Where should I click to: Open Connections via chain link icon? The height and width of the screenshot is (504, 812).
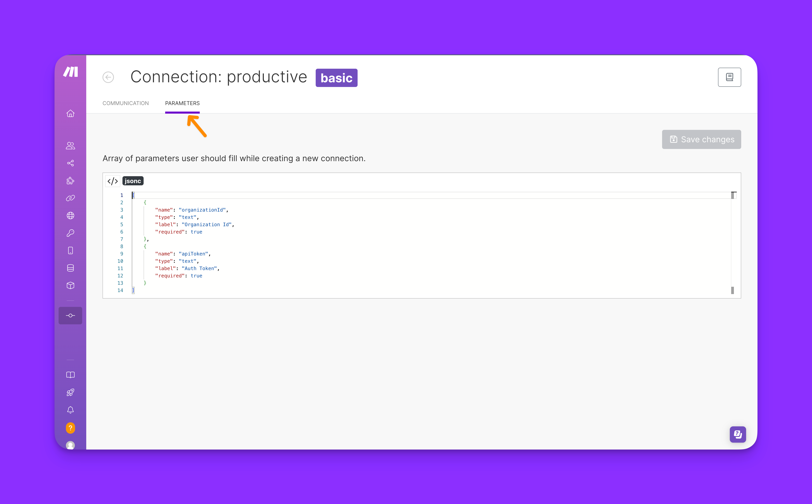(70, 198)
